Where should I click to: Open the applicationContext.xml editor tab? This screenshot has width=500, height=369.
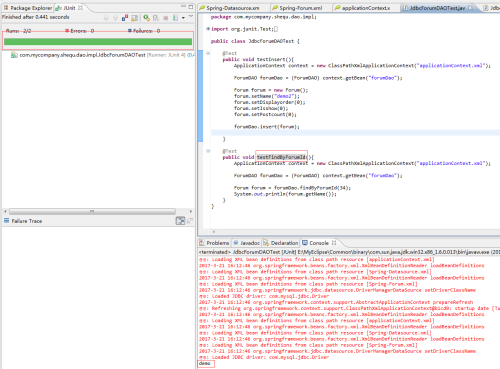pyautogui.click(x=362, y=8)
